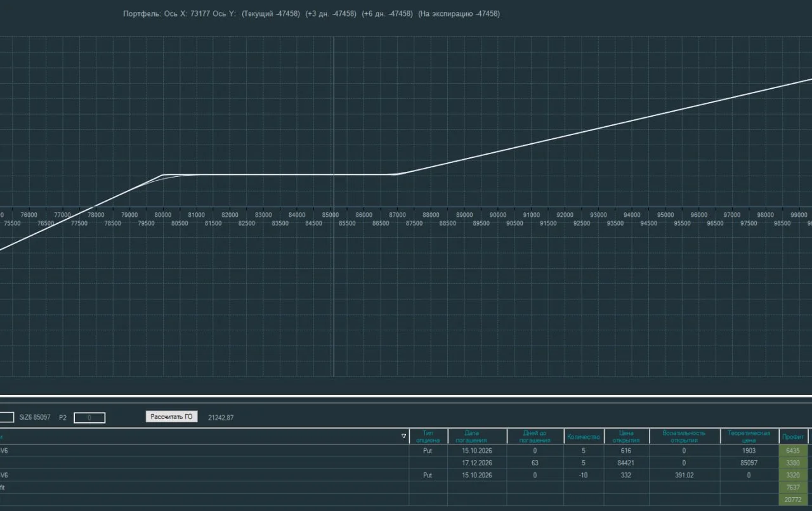Click the profit cell 7637
The height and width of the screenshot is (511, 812).
click(x=793, y=488)
